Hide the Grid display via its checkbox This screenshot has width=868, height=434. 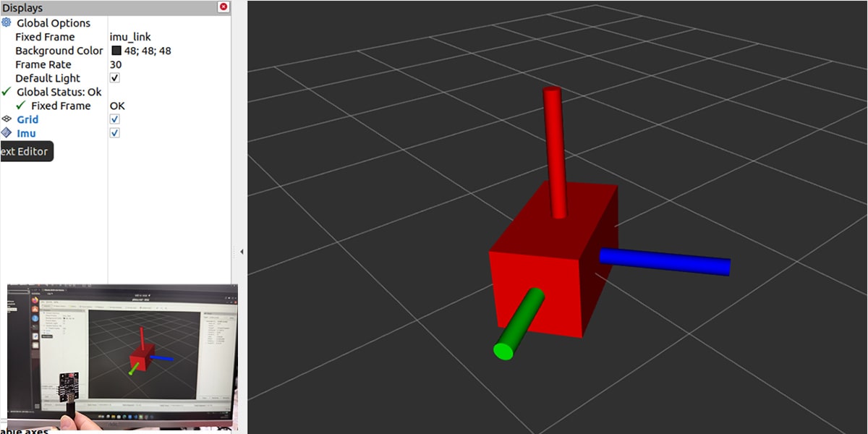115,119
